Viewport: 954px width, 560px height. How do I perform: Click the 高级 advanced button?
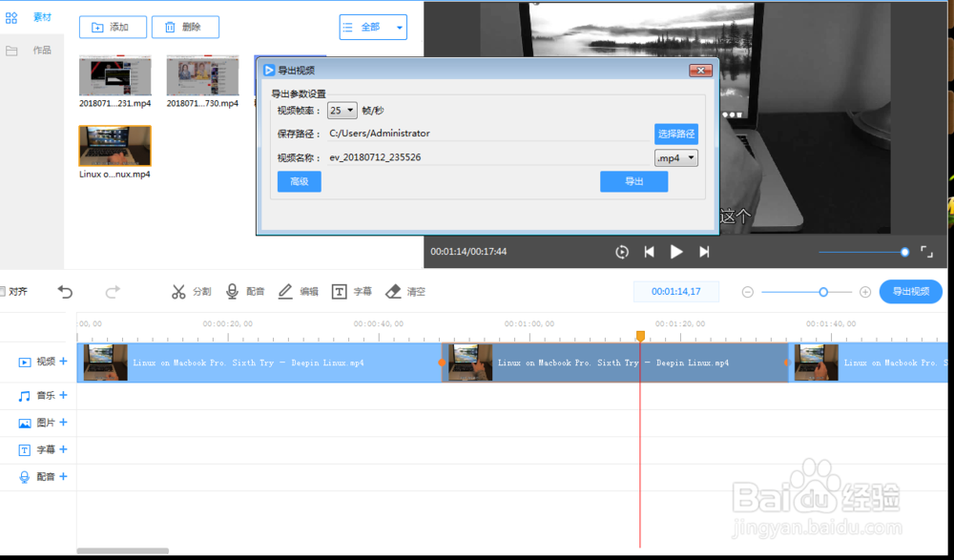[x=300, y=181]
